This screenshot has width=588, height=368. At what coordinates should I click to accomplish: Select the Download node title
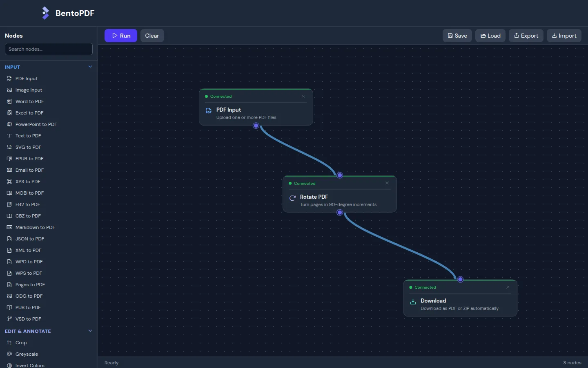[x=433, y=301]
